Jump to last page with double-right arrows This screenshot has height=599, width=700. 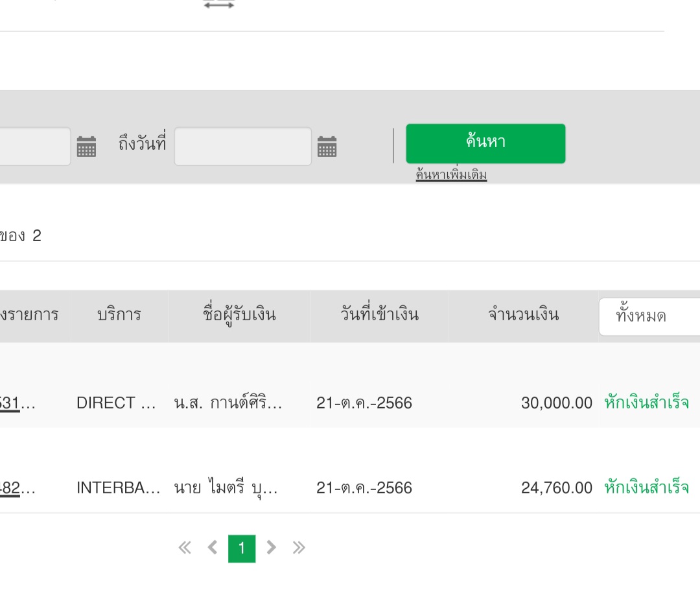point(299,548)
